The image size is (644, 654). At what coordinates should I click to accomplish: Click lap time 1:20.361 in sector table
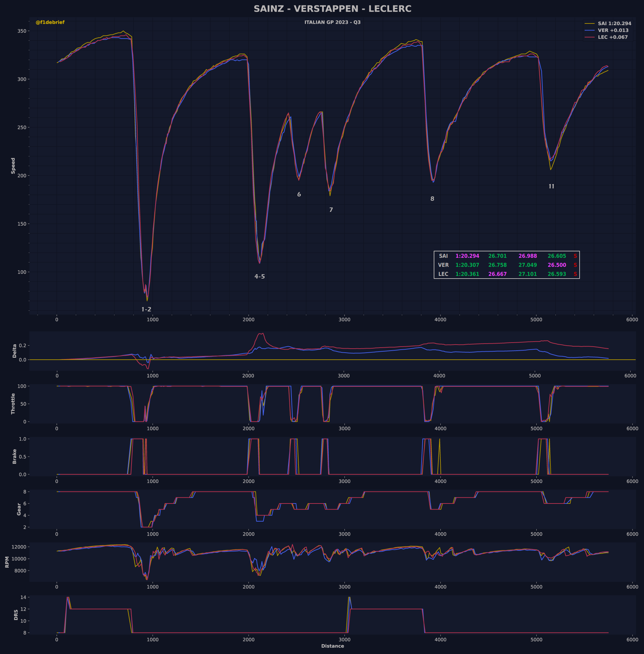[468, 274]
